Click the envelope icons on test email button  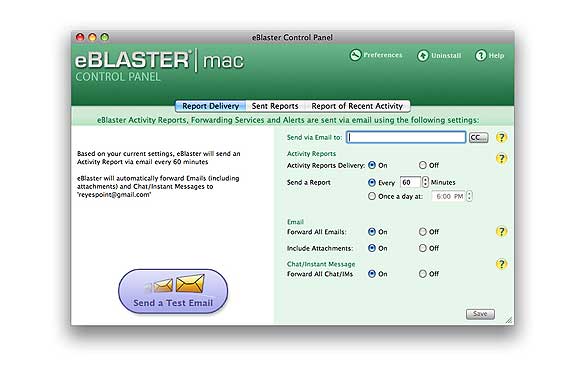[x=178, y=284]
